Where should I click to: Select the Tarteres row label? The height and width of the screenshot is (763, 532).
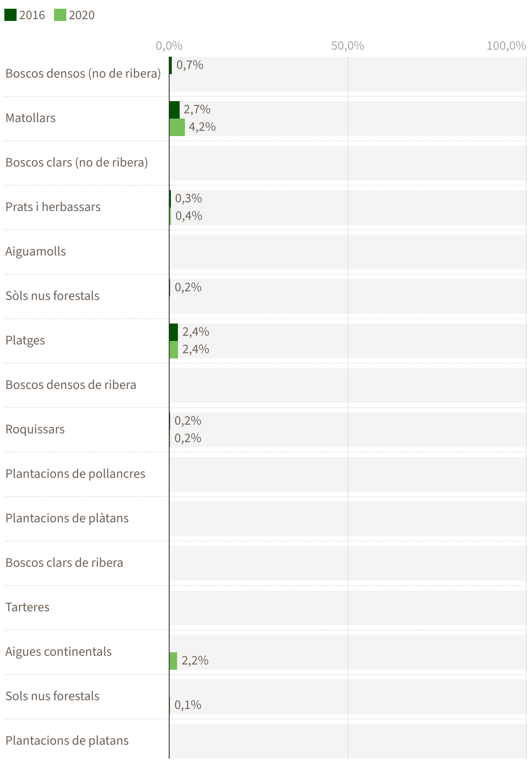pos(27,607)
